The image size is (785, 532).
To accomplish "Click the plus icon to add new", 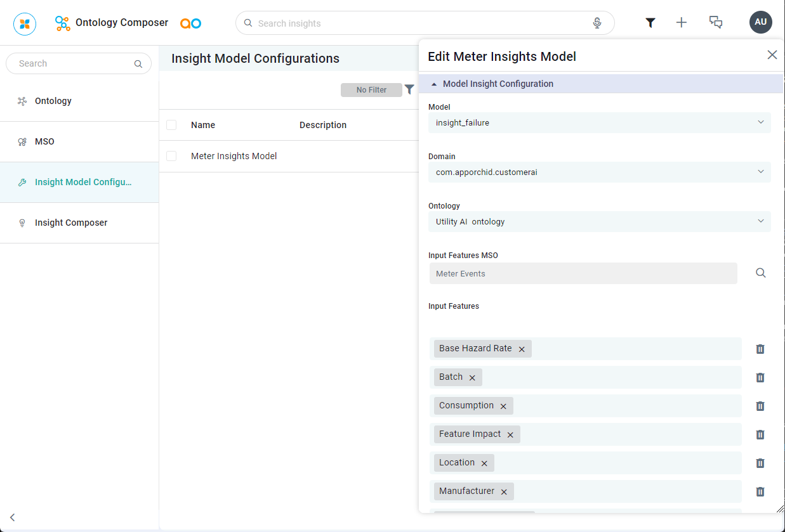I will pos(681,23).
